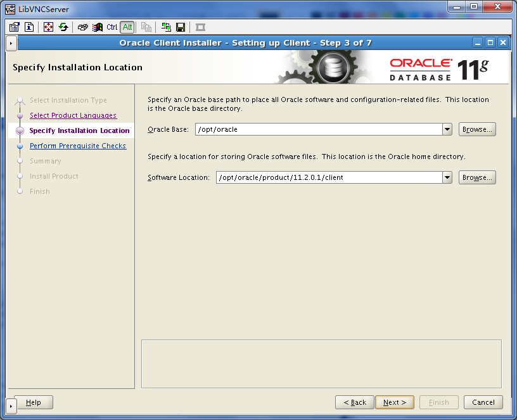Click into the Oracle Base path field
This screenshot has height=420, width=517.
[x=319, y=129]
